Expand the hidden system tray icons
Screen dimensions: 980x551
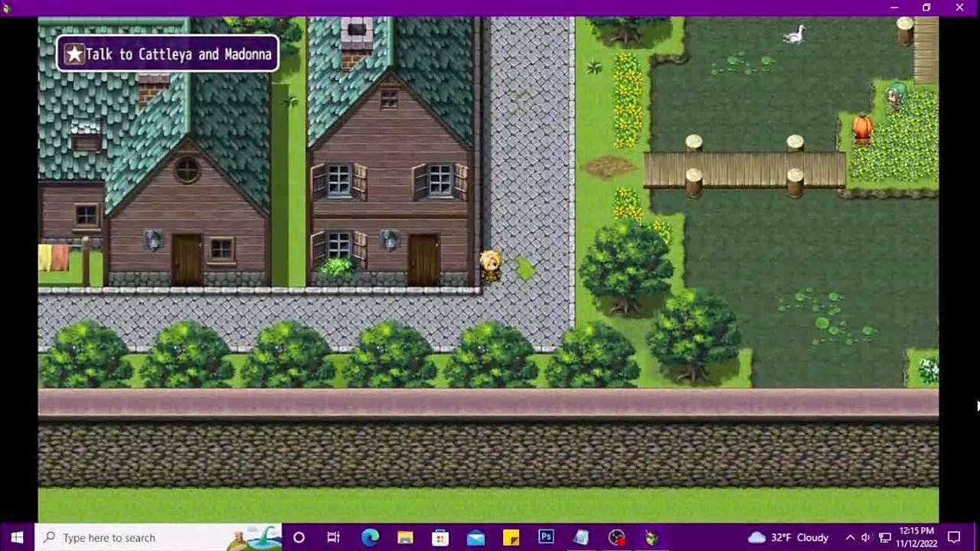(x=850, y=537)
